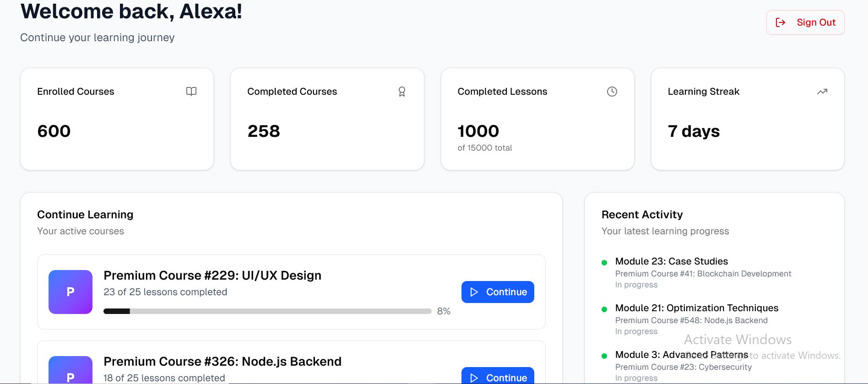868x384 pixels.
Task: Click the open book icon in Enrolled Courses
Action: [x=191, y=92]
